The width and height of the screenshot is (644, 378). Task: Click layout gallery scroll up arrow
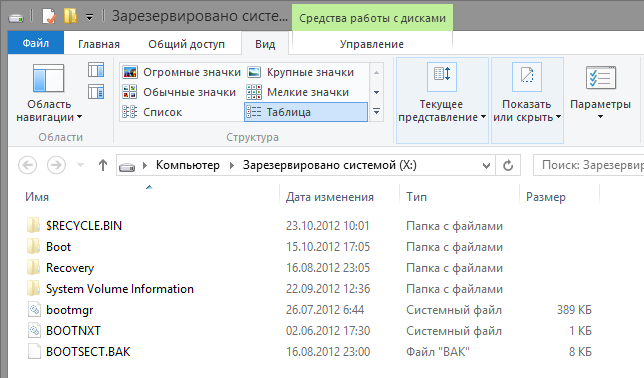click(x=376, y=73)
